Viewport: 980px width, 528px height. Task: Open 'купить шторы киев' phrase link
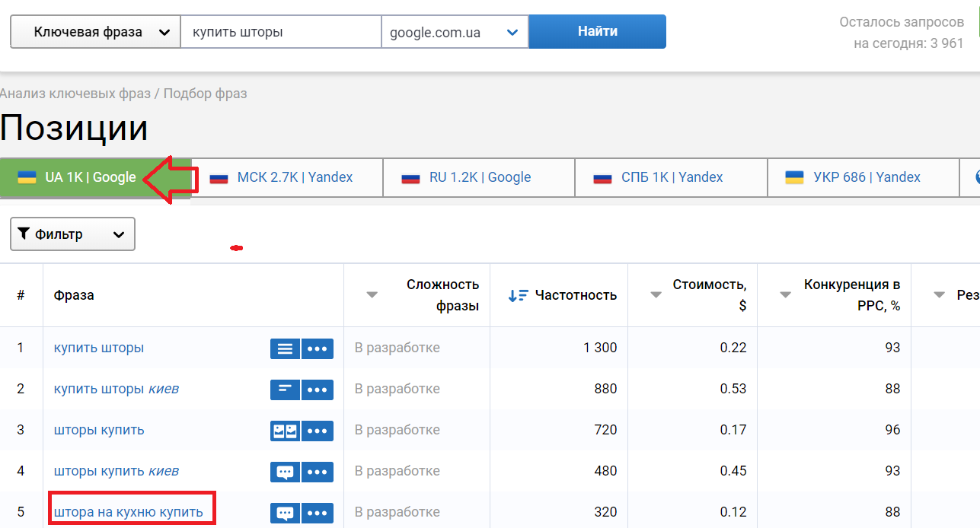pyautogui.click(x=117, y=390)
